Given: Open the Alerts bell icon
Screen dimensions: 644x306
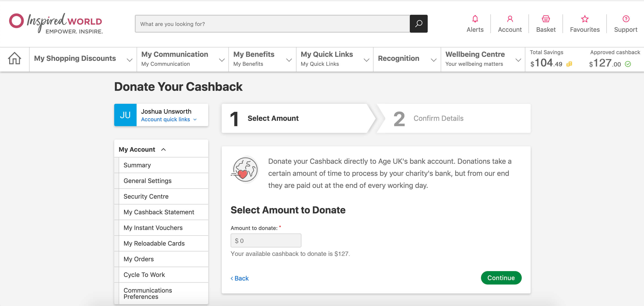Looking at the screenshot, I should pyautogui.click(x=475, y=19).
